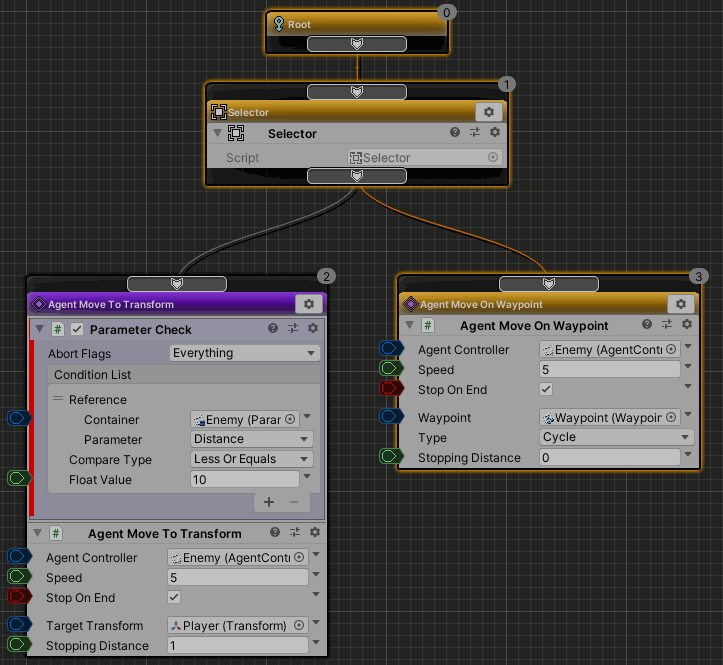Click Container object picker circle in Parameter Check
Image resolution: width=723 pixels, height=665 pixels.
click(290, 419)
